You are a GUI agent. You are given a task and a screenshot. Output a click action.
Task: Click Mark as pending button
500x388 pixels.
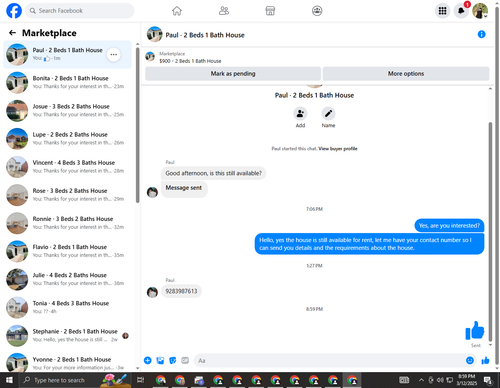coord(233,74)
